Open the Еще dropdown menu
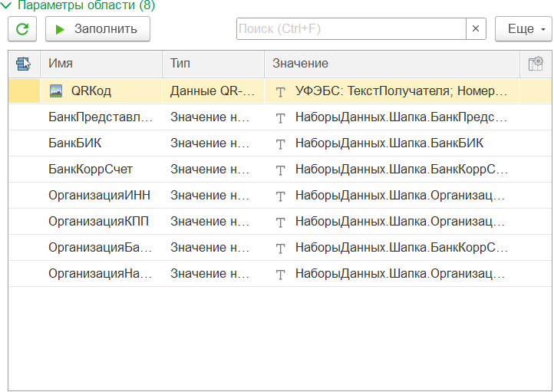The height and width of the screenshot is (392, 554). point(523,29)
